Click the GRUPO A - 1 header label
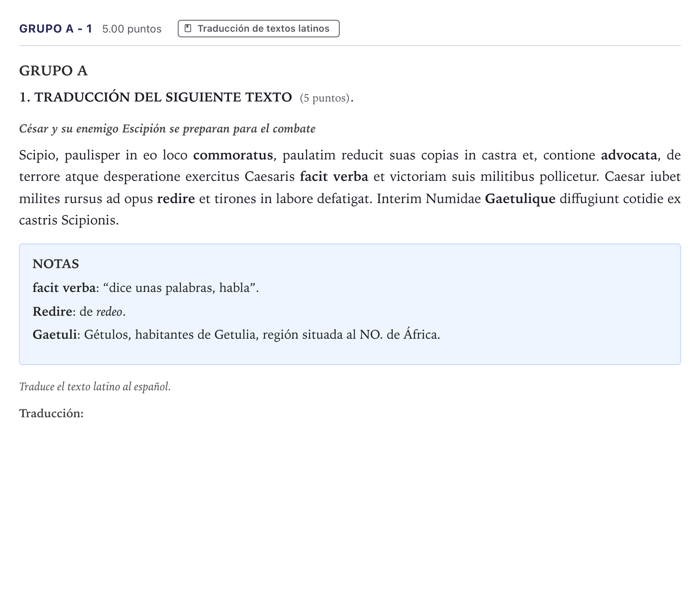Image resolution: width=700 pixels, height=595 pixels. tap(56, 29)
